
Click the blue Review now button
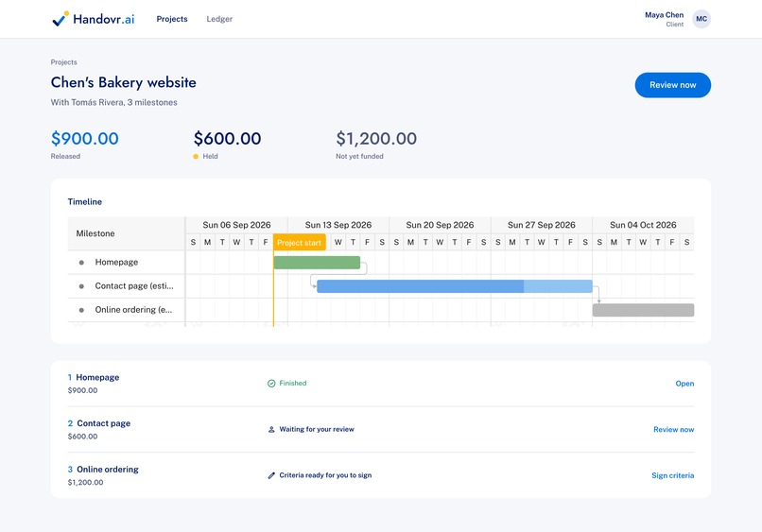[x=672, y=85]
